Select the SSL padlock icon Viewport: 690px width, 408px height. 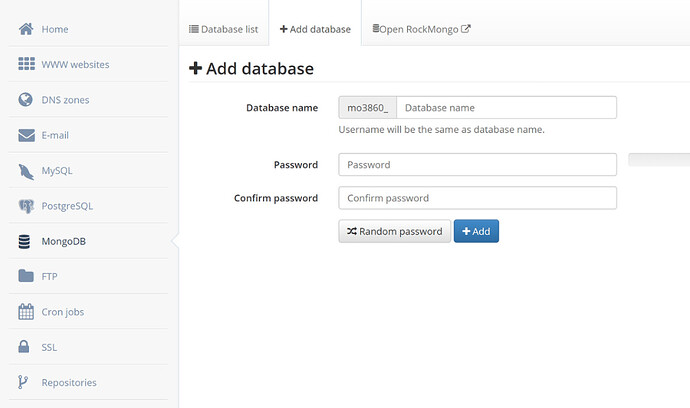click(24, 346)
